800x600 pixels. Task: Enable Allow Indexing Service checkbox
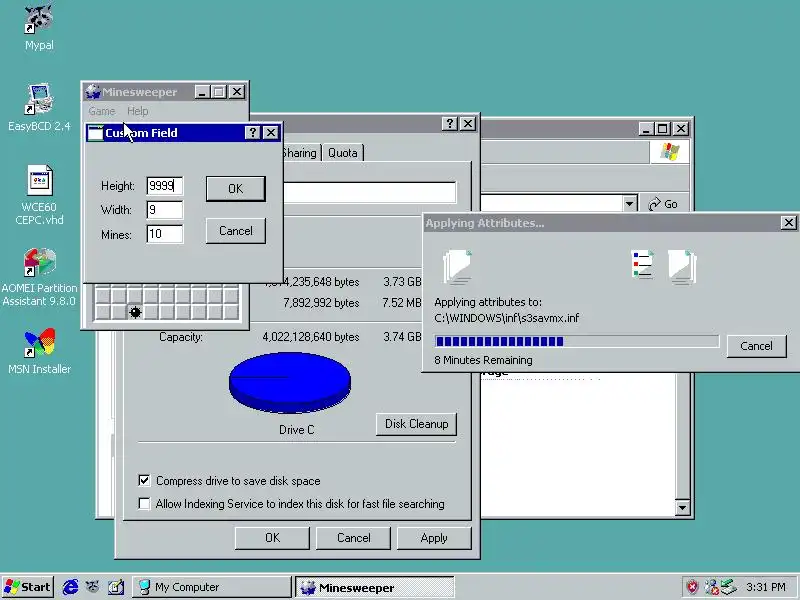coord(144,504)
